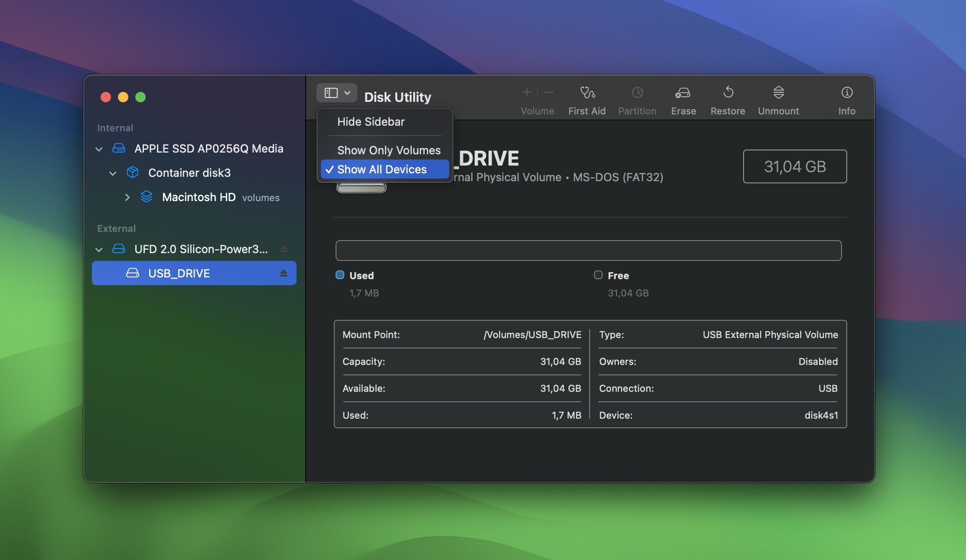Click the green zoom window button
Image resolution: width=966 pixels, height=560 pixels.
tap(140, 97)
